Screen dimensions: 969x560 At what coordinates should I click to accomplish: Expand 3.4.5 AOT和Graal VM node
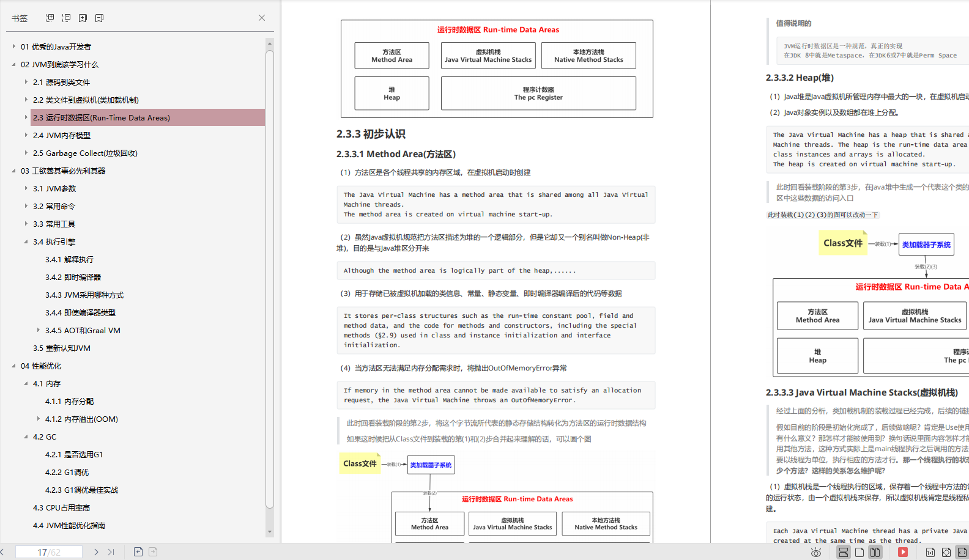[39, 330]
